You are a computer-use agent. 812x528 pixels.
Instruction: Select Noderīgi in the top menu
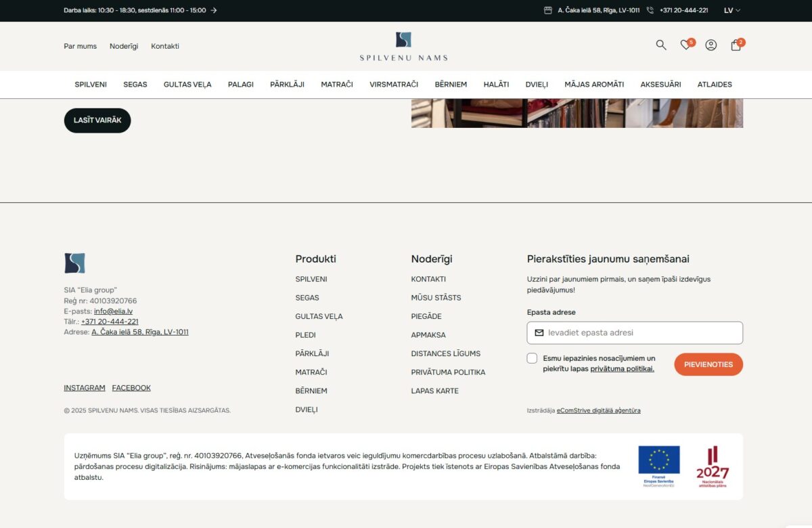coord(124,46)
